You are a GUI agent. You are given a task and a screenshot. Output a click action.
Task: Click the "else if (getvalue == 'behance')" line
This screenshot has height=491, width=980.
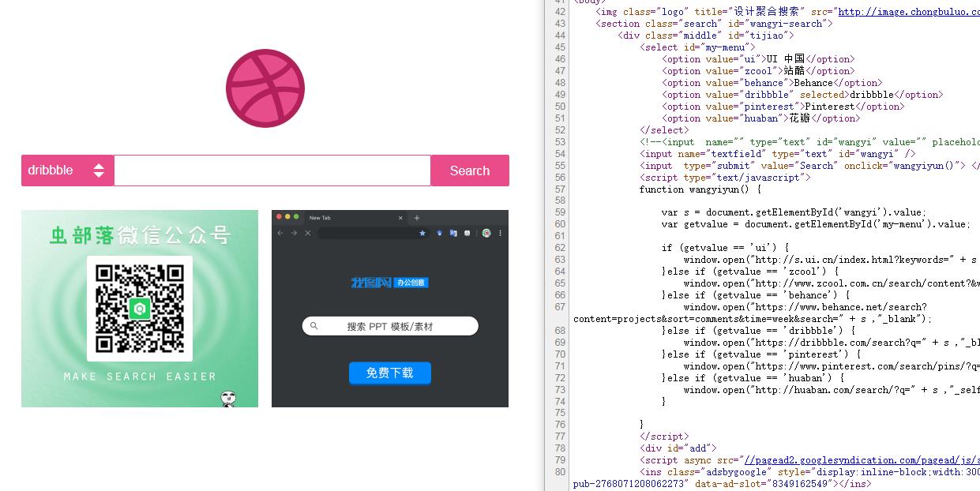(756, 295)
